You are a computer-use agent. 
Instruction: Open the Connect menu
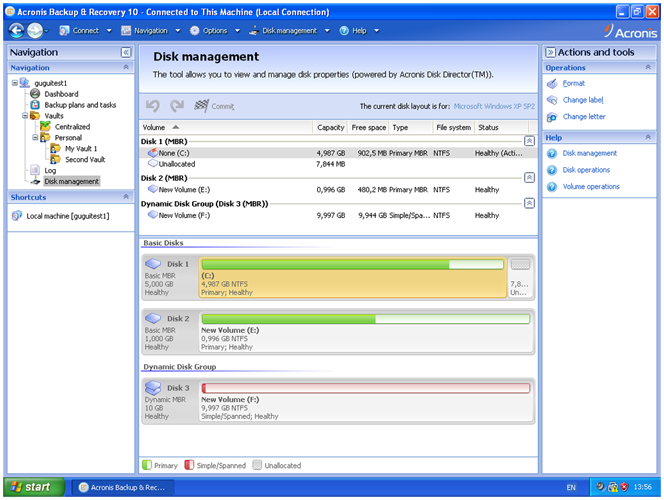point(86,30)
